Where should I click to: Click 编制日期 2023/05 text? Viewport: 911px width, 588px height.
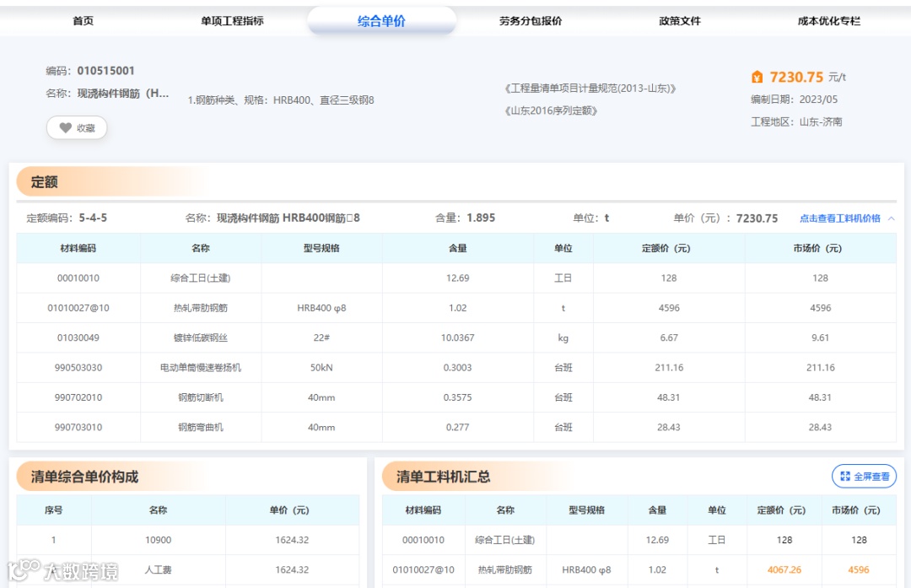(795, 100)
